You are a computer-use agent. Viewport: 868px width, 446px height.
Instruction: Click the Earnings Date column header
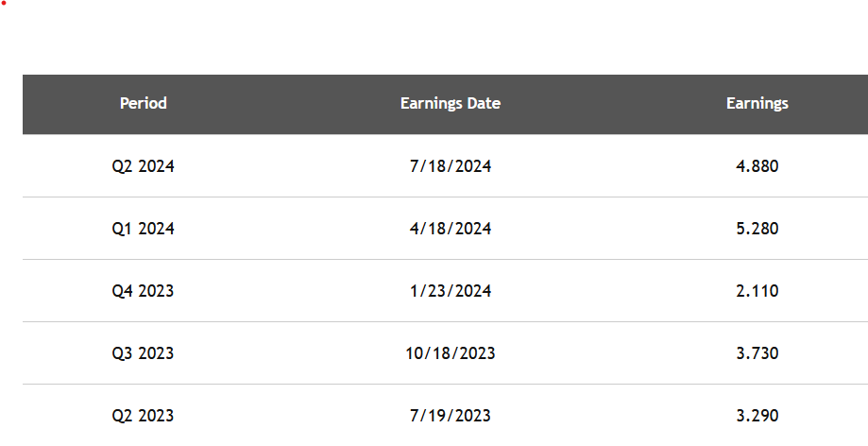point(450,104)
